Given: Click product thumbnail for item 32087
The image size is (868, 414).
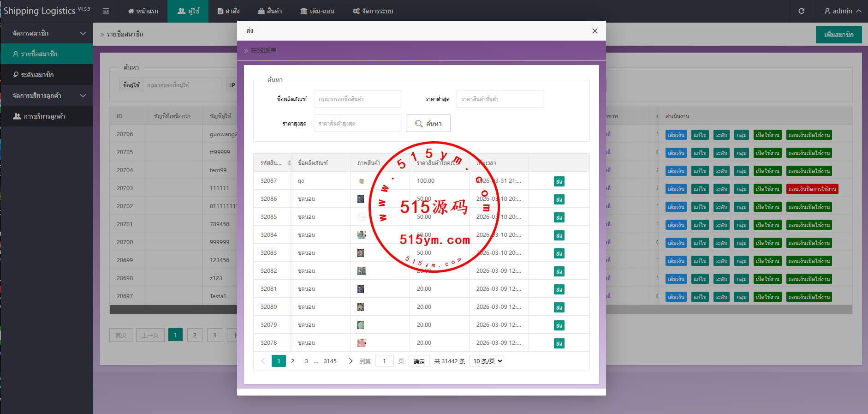Looking at the screenshot, I should click(361, 181).
